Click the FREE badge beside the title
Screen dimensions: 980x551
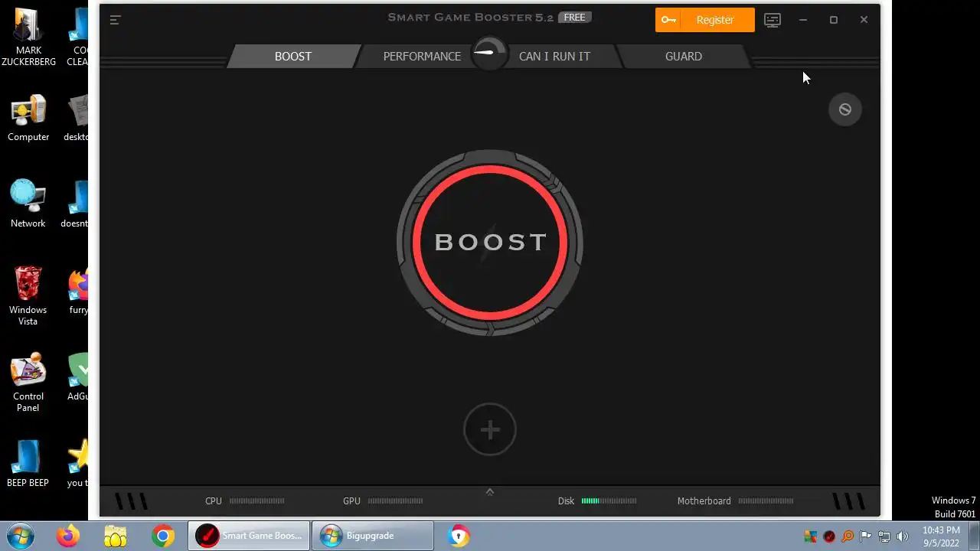point(574,18)
